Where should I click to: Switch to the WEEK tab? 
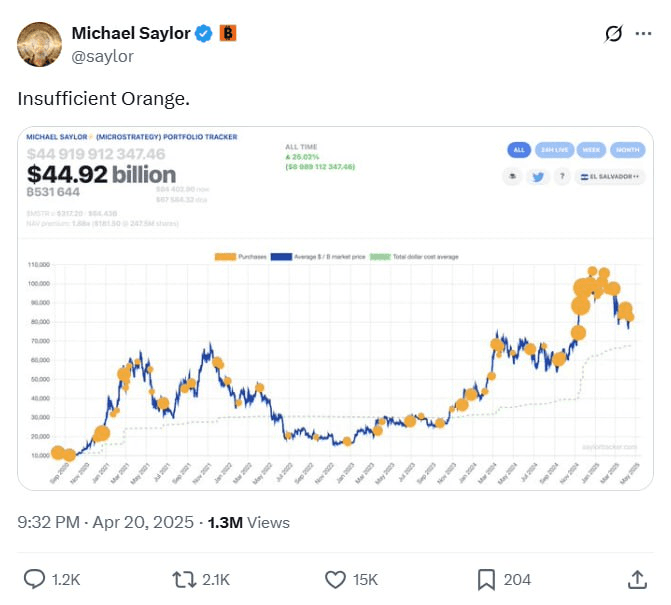point(590,150)
